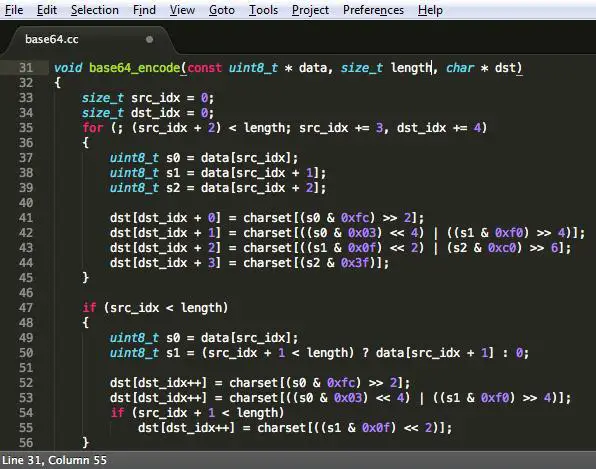Click dst parameter in function signature
This screenshot has width=596, height=469.
(x=505, y=68)
